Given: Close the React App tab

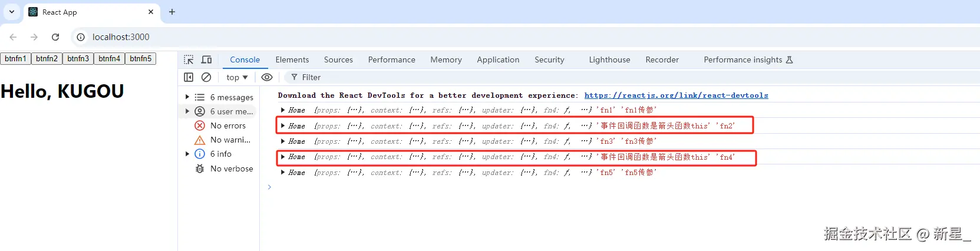Looking at the screenshot, I should tap(151, 12).
